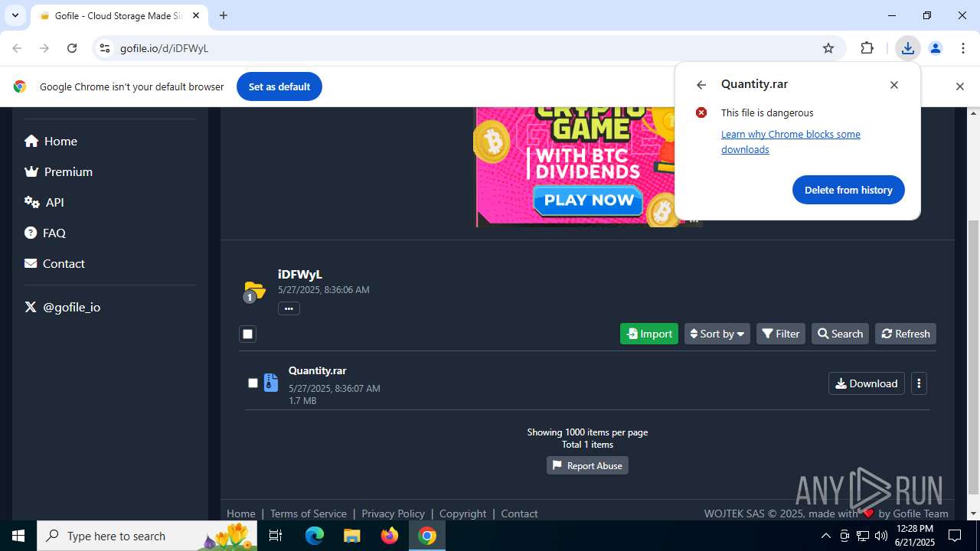This screenshot has width=980, height=551.
Task: Open a new browser tab
Action: pyautogui.click(x=224, y=15)
